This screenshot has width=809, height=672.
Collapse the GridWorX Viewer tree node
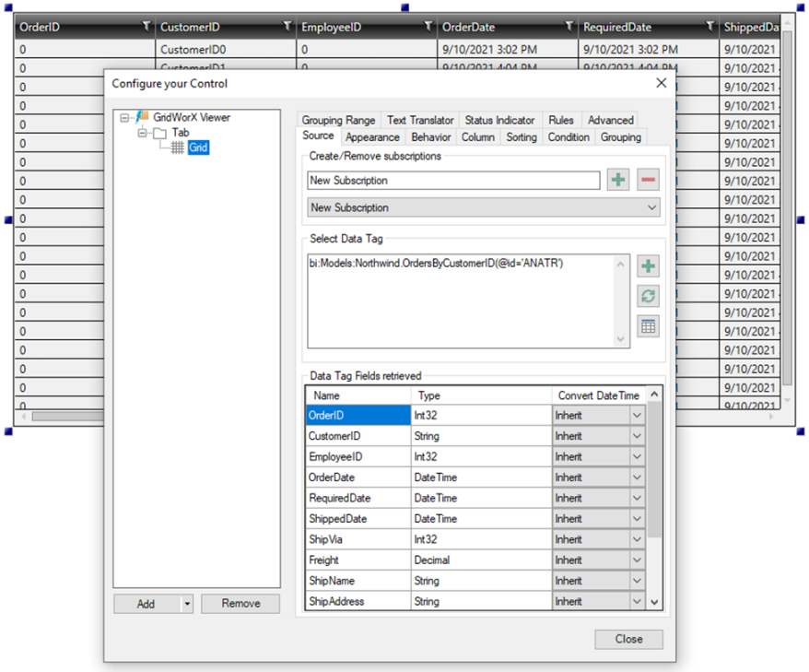pos(124,118)
